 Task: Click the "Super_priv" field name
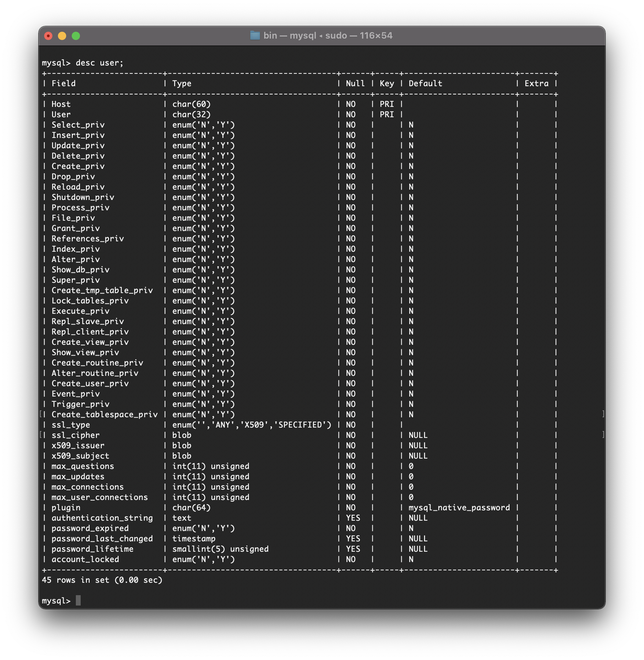pyautogui.click(x=76, y=280)
